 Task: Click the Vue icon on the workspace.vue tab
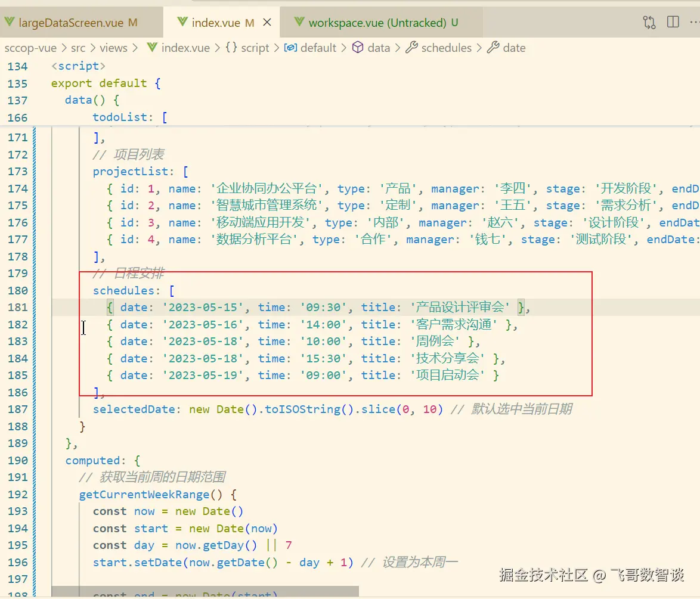pyautogui.click(x=299, y=22)
